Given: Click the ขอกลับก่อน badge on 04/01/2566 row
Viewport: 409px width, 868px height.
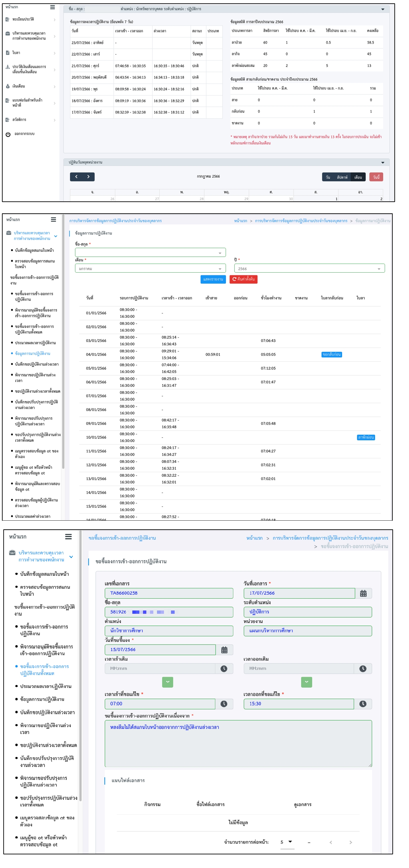Looking at the screenshot, I should pyautogui.click(x=332, y=354).
